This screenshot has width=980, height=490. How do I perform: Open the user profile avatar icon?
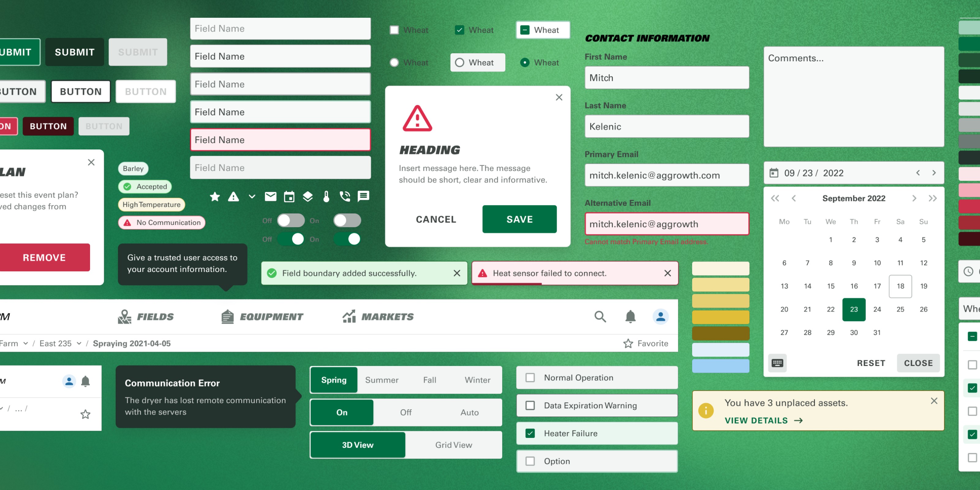(661, 317)
